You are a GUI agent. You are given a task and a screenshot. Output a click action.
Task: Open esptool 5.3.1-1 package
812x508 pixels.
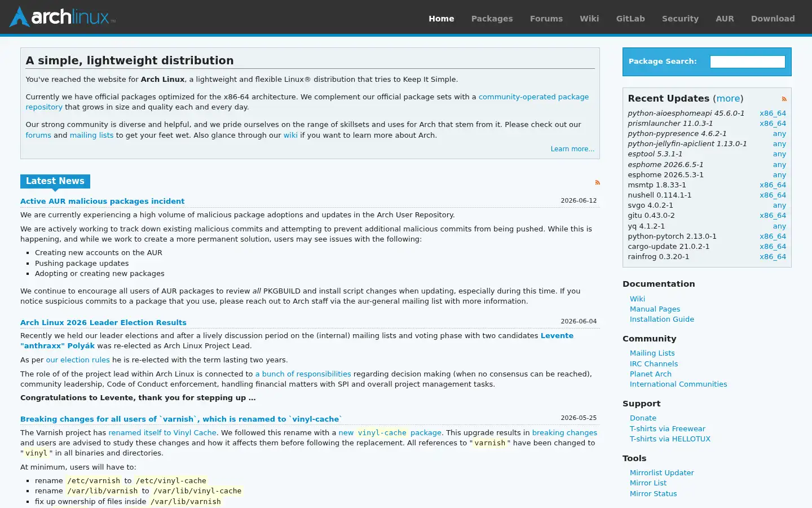coord(655,154)
